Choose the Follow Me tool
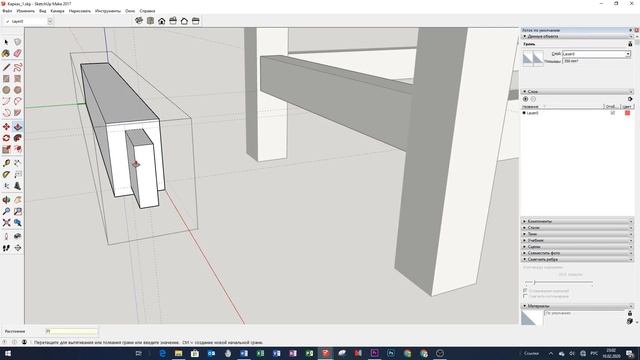The image size is (640, 360). (18, 138)
